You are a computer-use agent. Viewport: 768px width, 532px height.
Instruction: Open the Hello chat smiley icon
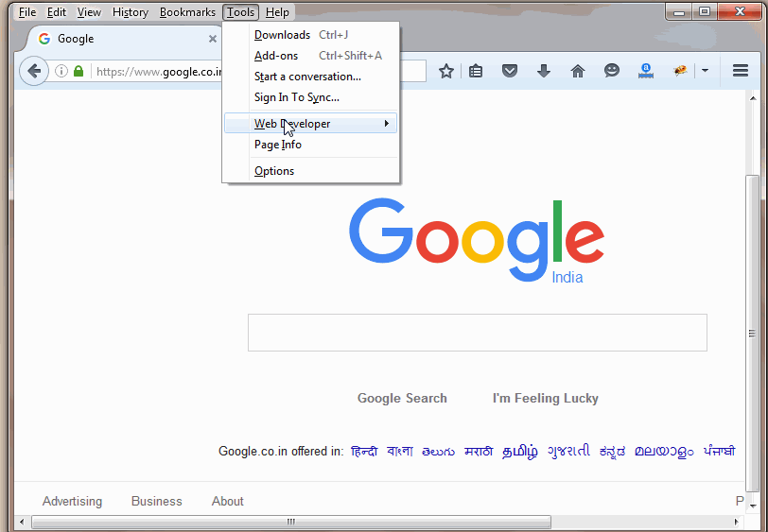point(612,71)
